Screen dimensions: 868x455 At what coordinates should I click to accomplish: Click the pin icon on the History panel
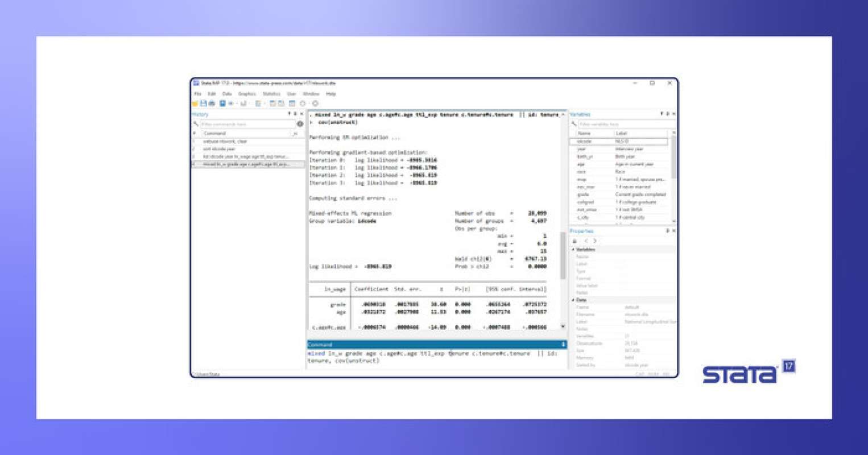pyautogui.click(x=289, y=114)
